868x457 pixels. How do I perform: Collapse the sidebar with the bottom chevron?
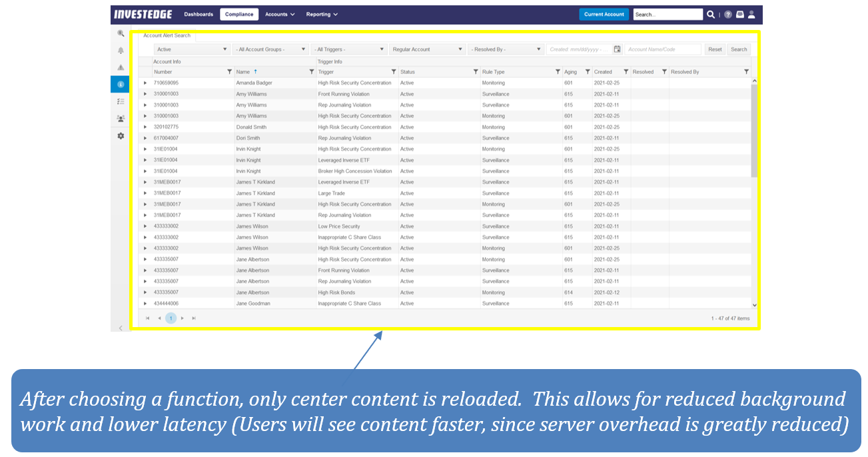click(x=121, y=328)
